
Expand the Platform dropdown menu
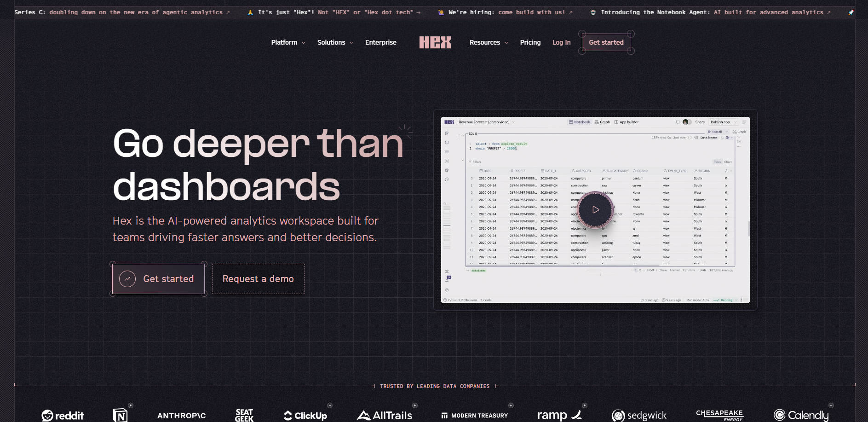click(x=288, y=42)
